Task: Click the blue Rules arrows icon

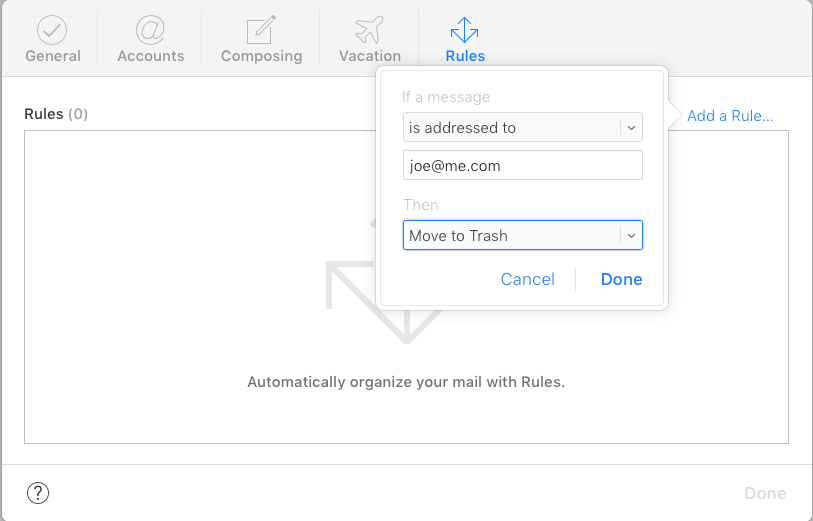Action: pos(465,30)
